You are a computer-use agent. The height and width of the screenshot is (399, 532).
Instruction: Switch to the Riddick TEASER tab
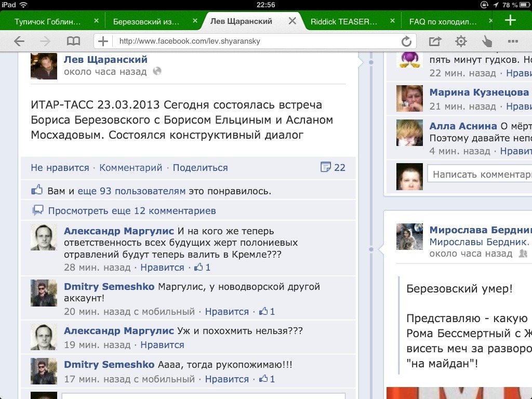(x=344, y=22)
